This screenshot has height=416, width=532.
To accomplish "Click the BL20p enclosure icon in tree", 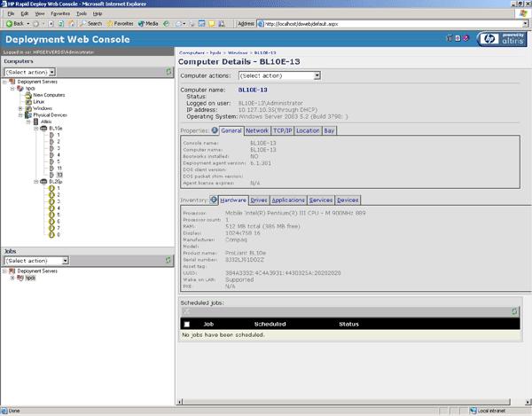I will pyautogui.click(x=43, y=182).
